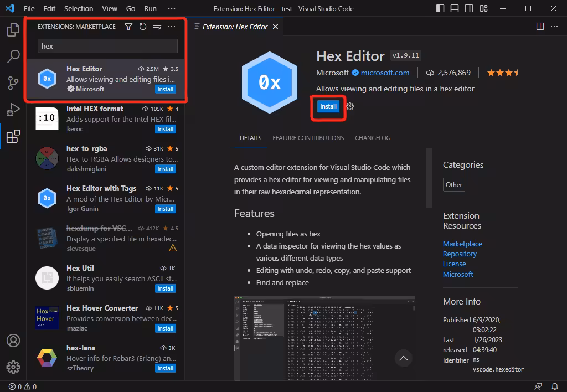Open Run and Debug view

13,110
